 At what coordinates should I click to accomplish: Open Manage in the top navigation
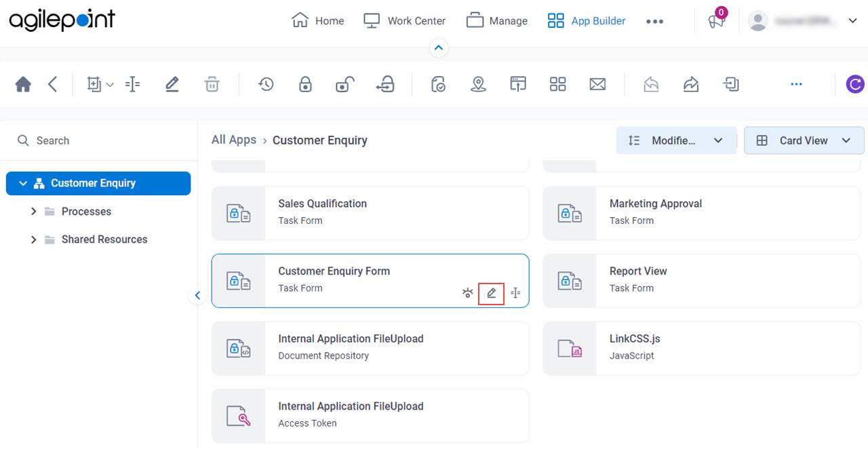[x=497, y=21]
